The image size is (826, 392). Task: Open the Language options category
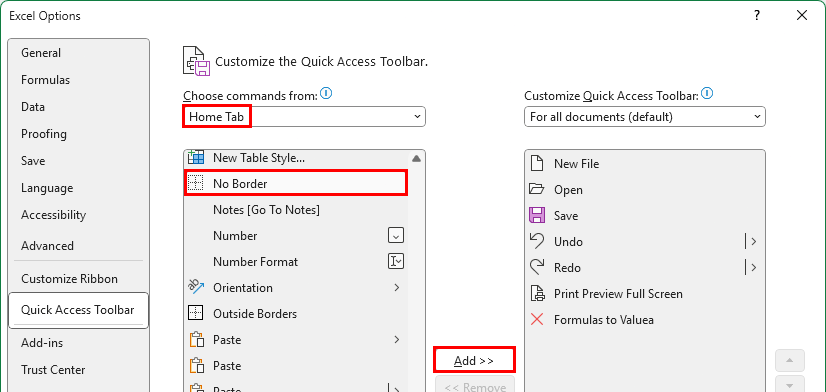click(78, 188)
